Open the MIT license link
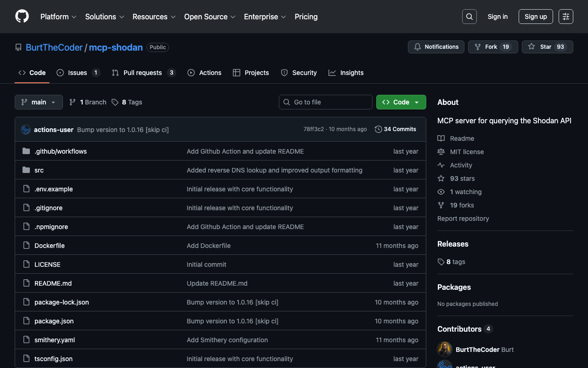 [x=467, y=152]
